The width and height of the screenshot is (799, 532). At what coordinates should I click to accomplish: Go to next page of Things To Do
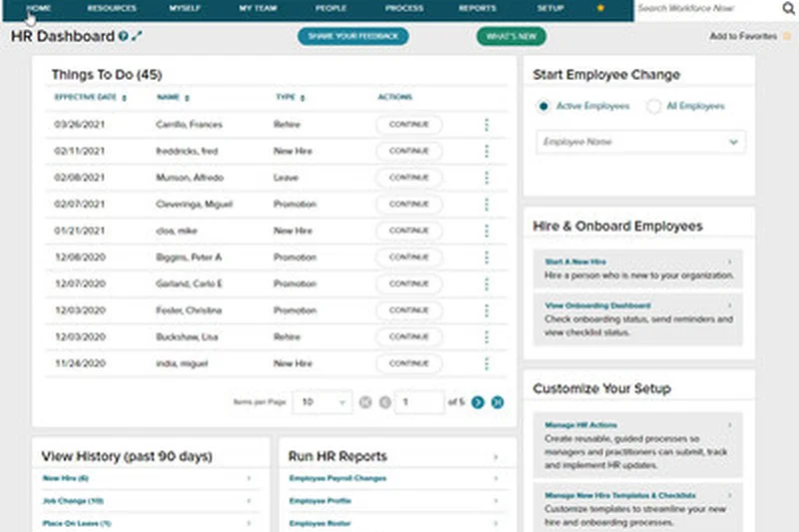click(478, 402)
